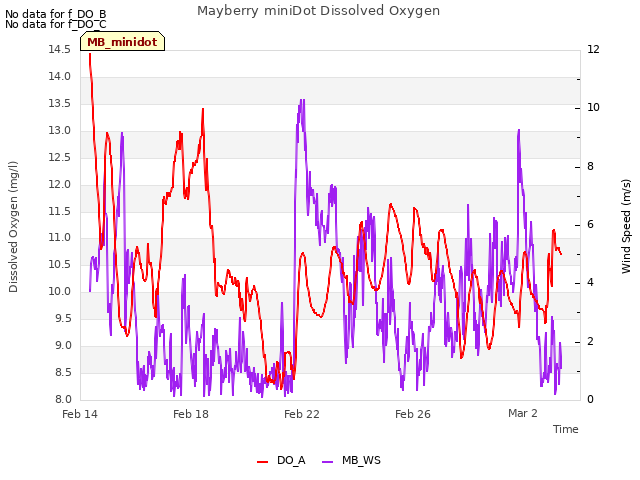Click the Feb 14 x-axis tick label
640x480 pixels.
[x=80, y=414]
